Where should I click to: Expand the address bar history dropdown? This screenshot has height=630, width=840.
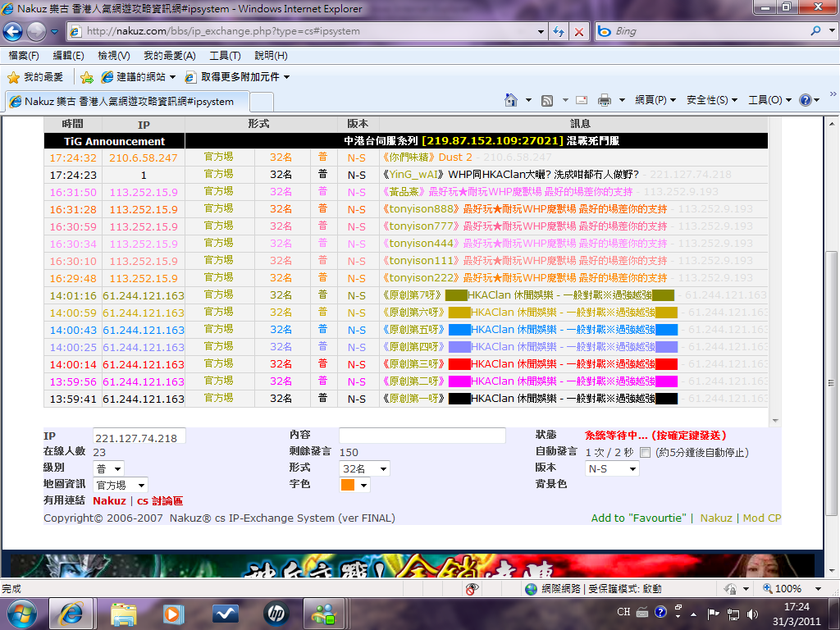(541, 32)
